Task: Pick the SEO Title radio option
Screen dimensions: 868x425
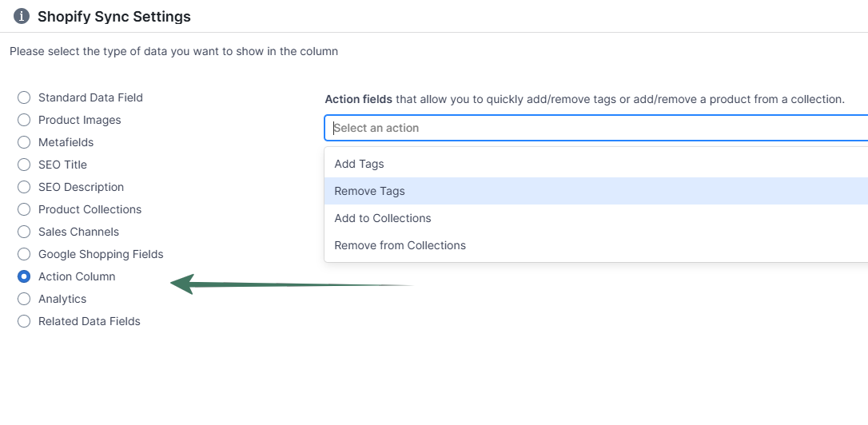Action: pos(24,165)
